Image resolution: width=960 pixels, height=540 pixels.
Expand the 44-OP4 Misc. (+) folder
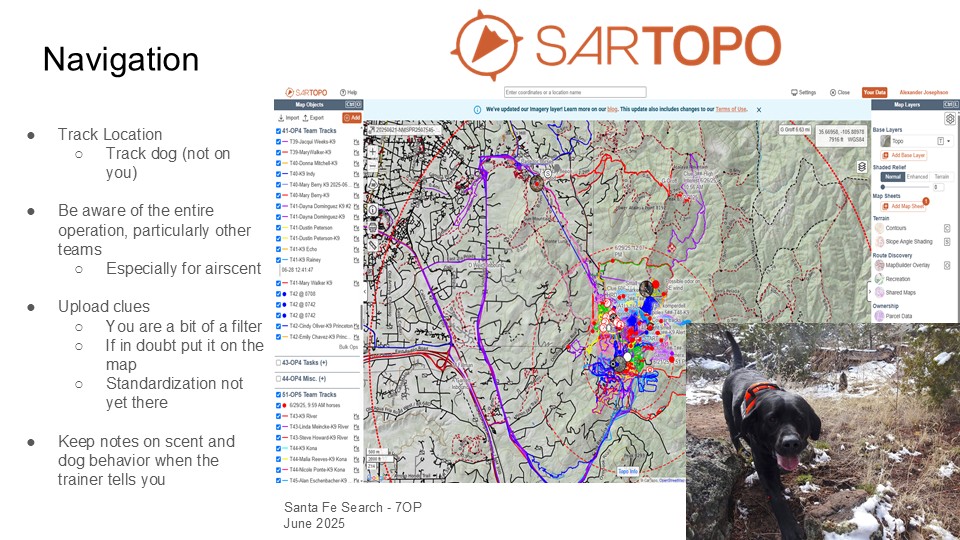coord(304,378)
